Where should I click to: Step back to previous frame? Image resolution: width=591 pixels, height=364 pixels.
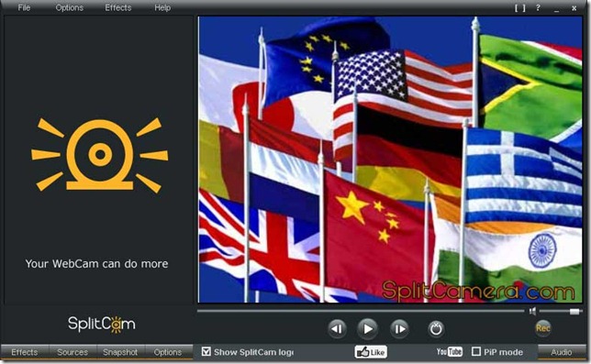(x=337, y=329)
